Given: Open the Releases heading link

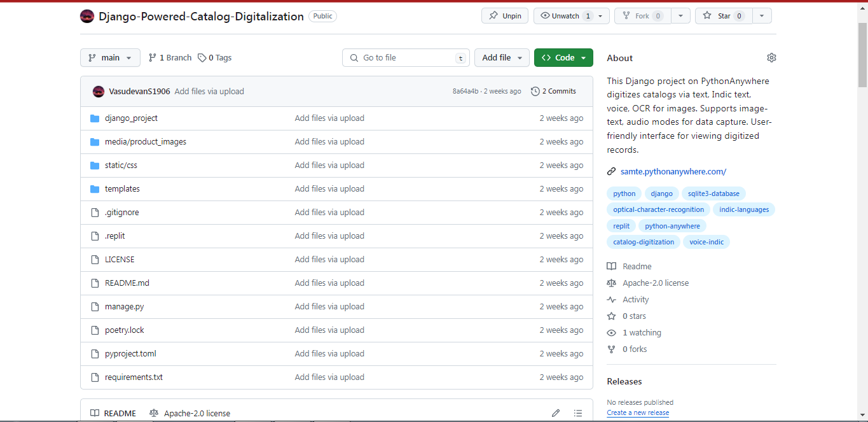Looking at the screenshot, I should point(624,382).
